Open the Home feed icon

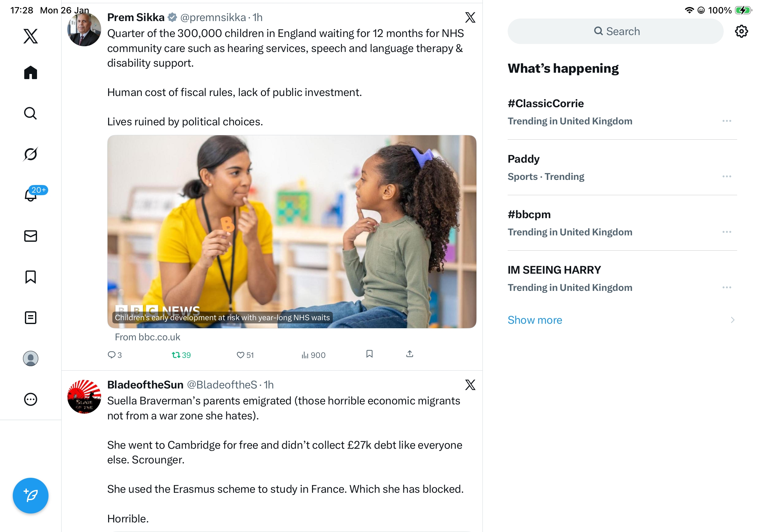coord(31,72)
